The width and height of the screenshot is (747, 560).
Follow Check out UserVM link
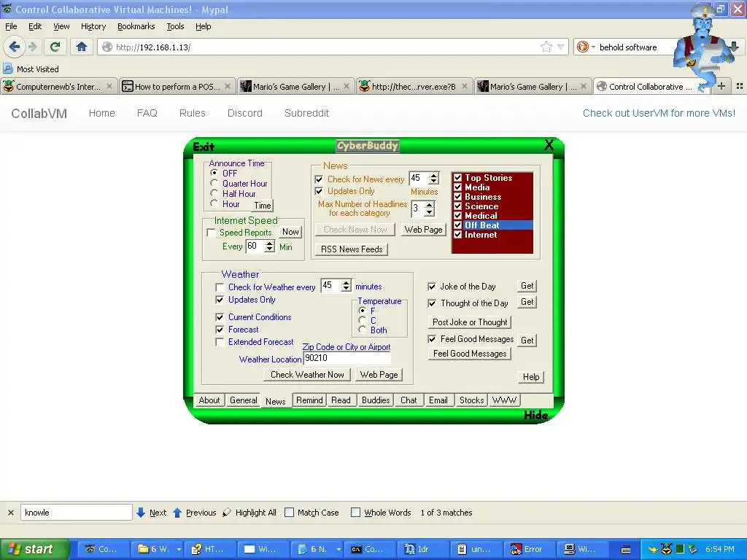tap(659, 113)
